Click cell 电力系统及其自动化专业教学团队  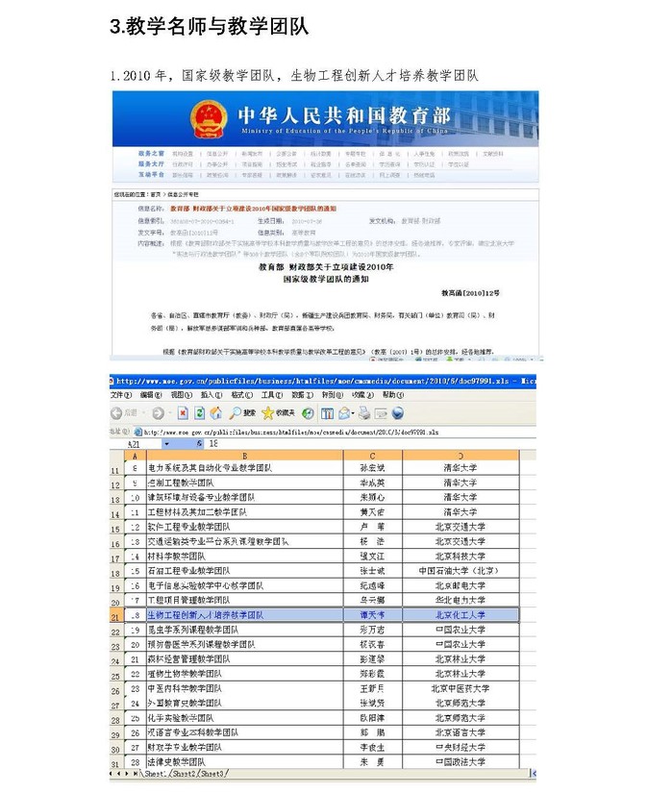[245, 468]
